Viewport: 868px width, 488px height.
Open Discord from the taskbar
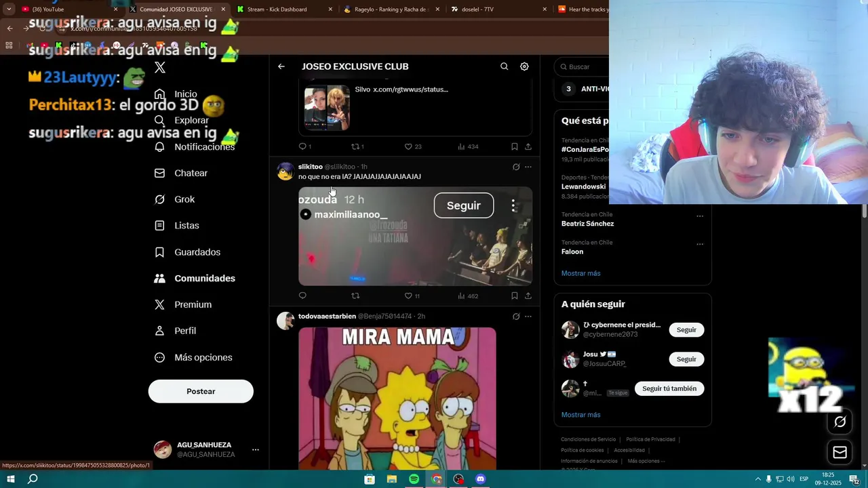(x=481, y=479)
